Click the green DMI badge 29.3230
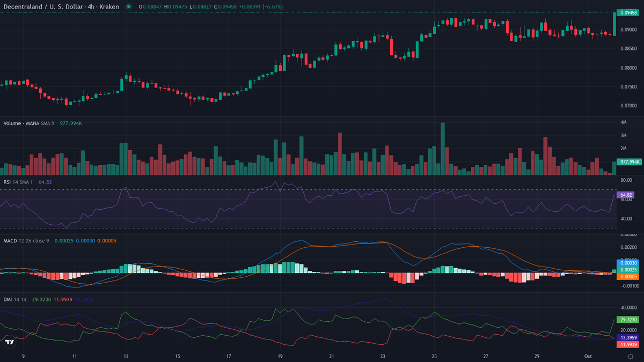The width and height of the screenshot is (644, 362). pos(629,319)
